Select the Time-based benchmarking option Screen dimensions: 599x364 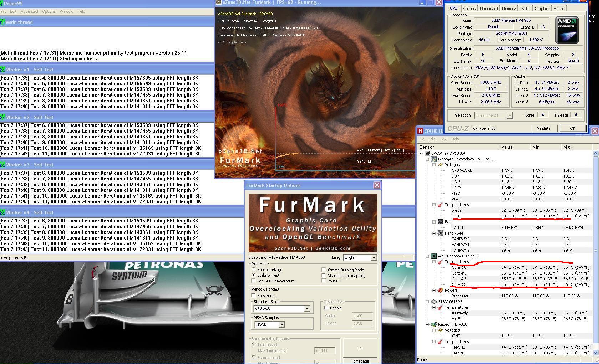tap(254, 345)
